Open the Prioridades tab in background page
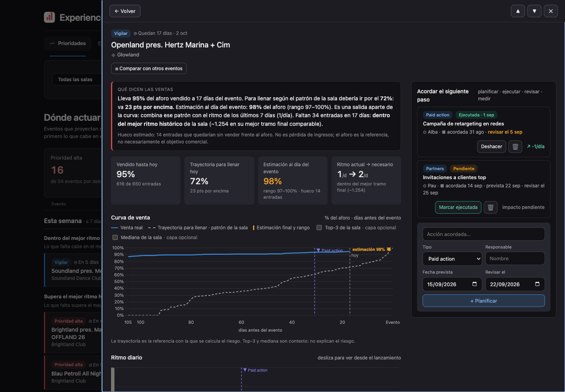Viewport: 565px width, 392px height. coord(68,43)
